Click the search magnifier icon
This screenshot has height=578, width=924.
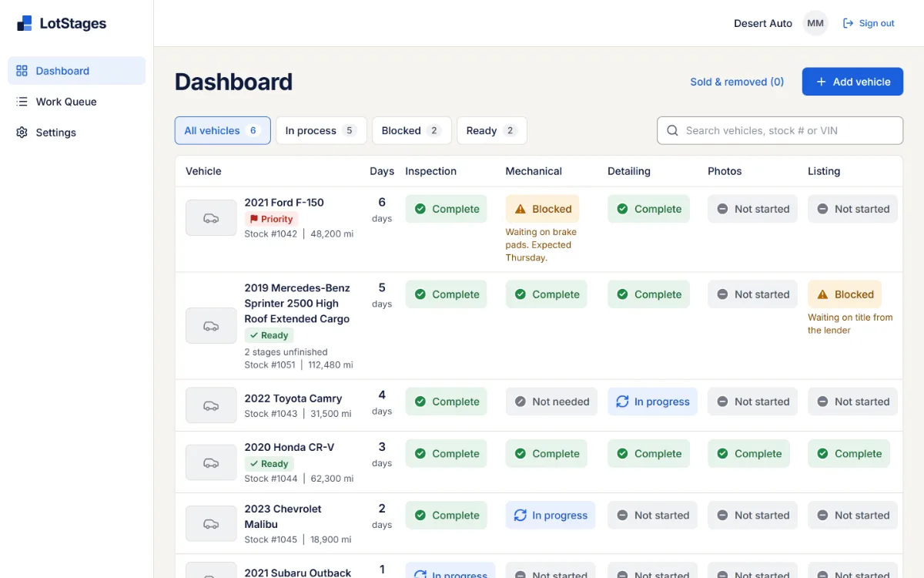point(672,130)
